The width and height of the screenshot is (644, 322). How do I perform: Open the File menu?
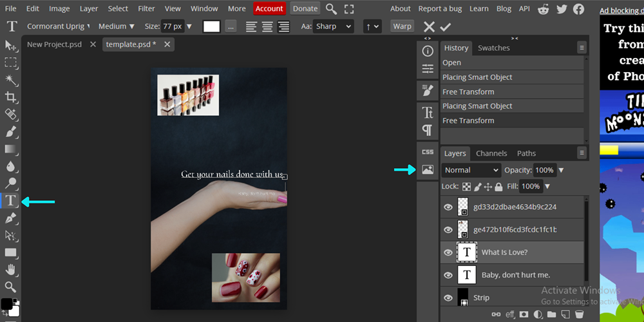[11, 8]
